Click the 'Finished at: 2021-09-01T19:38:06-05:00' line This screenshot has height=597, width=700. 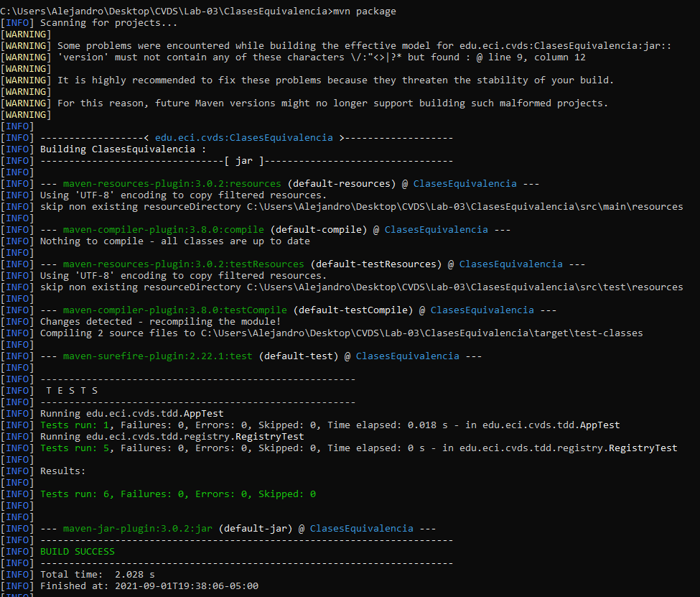[x=149, y=586]
